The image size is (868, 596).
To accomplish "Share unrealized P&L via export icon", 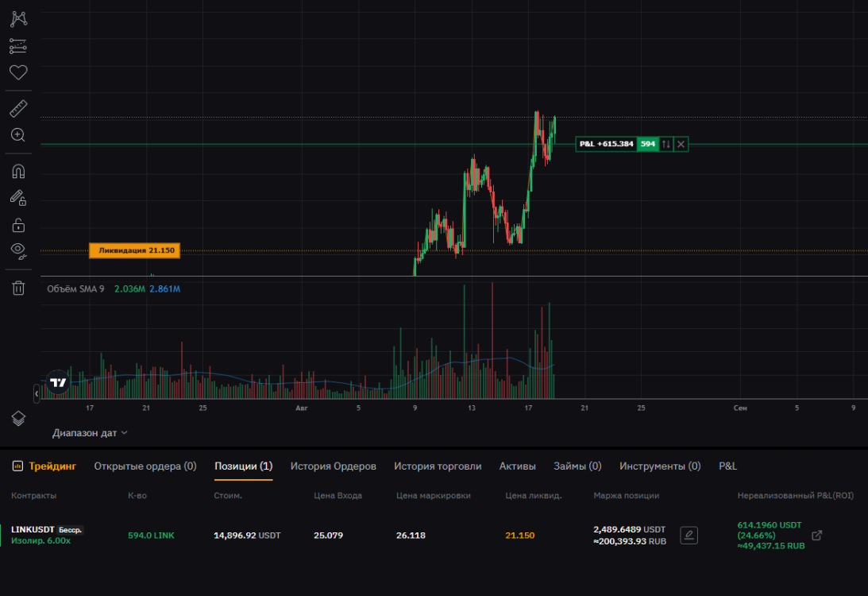I will (x=816, y=536).
